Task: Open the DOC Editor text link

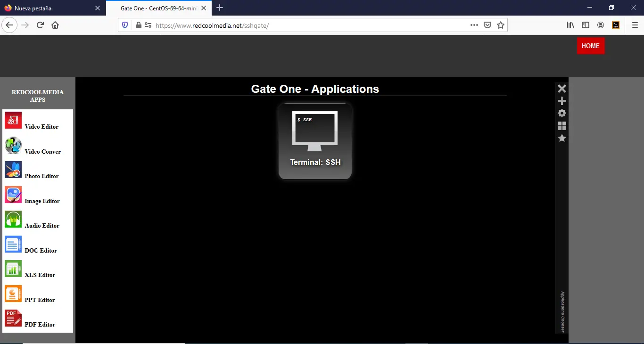Action: click(41, 251)
